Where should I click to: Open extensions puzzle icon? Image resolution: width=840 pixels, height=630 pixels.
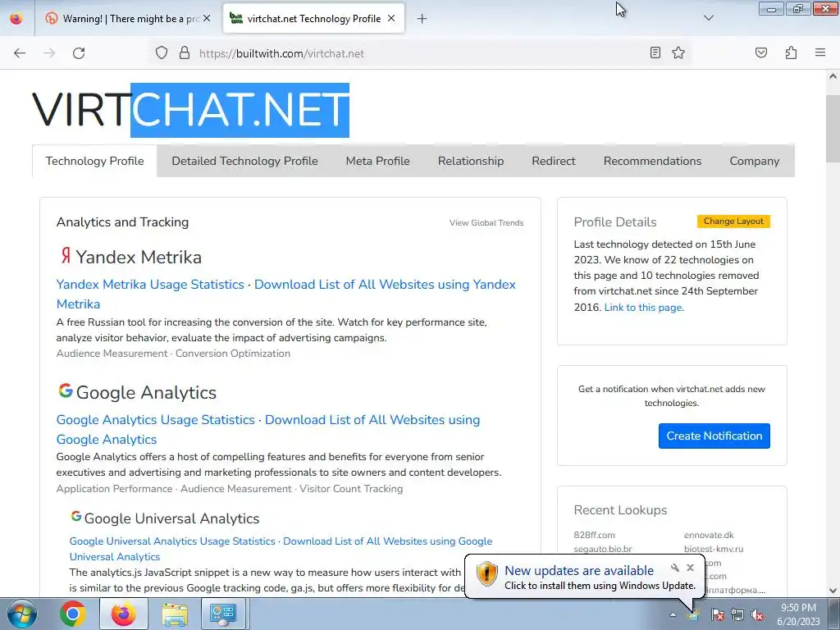(x=791, y=52)
